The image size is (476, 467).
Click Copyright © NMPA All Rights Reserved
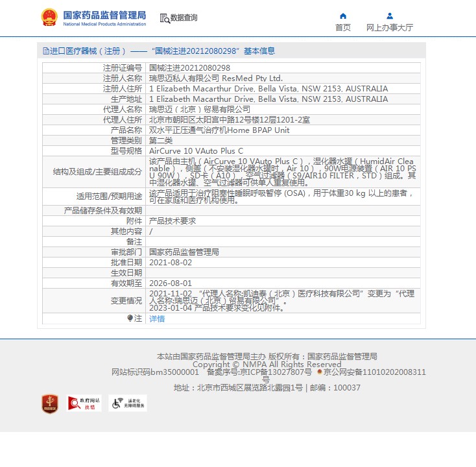[267, 364]
